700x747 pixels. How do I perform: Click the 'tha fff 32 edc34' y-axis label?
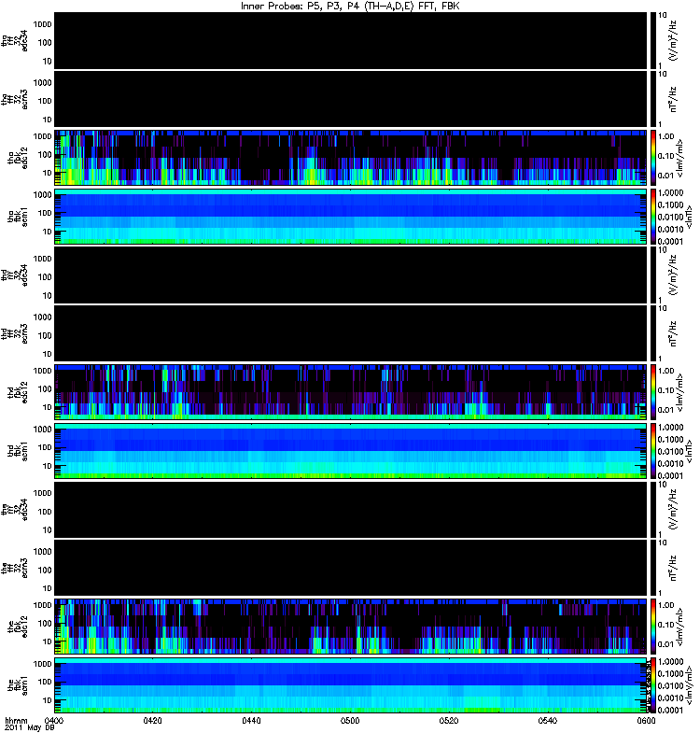15,41
